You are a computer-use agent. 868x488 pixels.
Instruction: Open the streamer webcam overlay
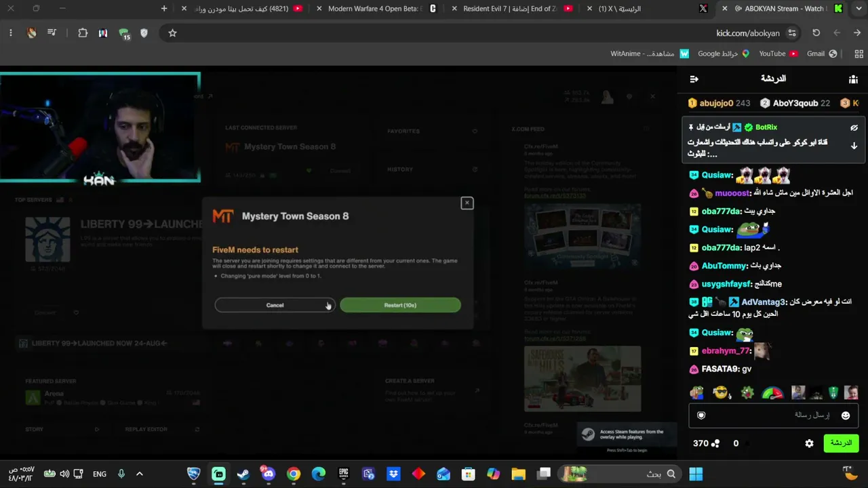[100, 127]
